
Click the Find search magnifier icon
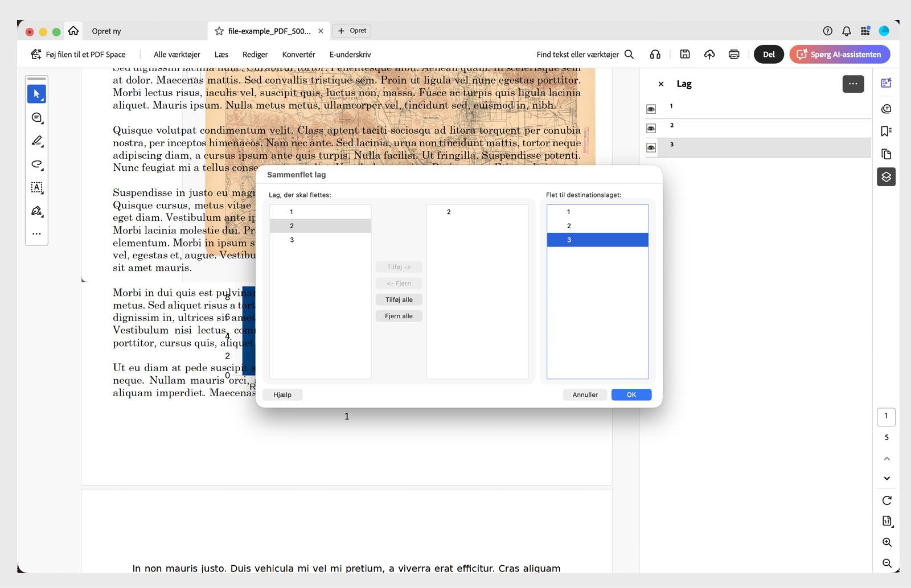[629, 55]
